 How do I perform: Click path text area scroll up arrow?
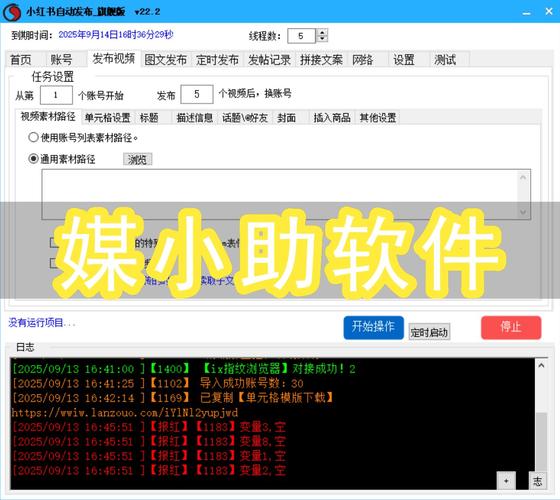coord(523,177)
